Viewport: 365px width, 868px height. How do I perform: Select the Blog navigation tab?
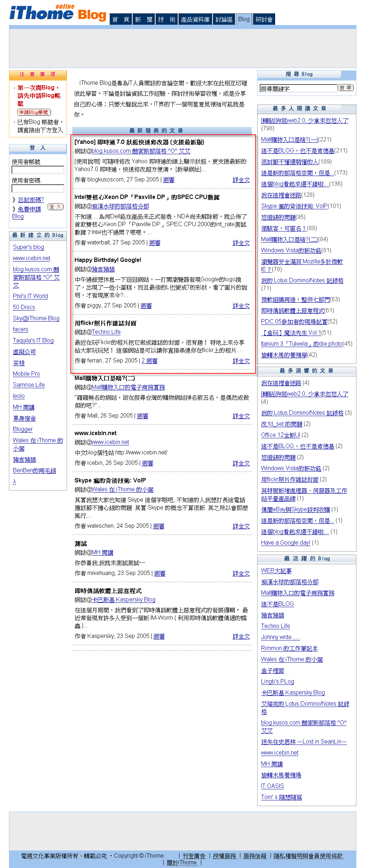tap(244, 19)
